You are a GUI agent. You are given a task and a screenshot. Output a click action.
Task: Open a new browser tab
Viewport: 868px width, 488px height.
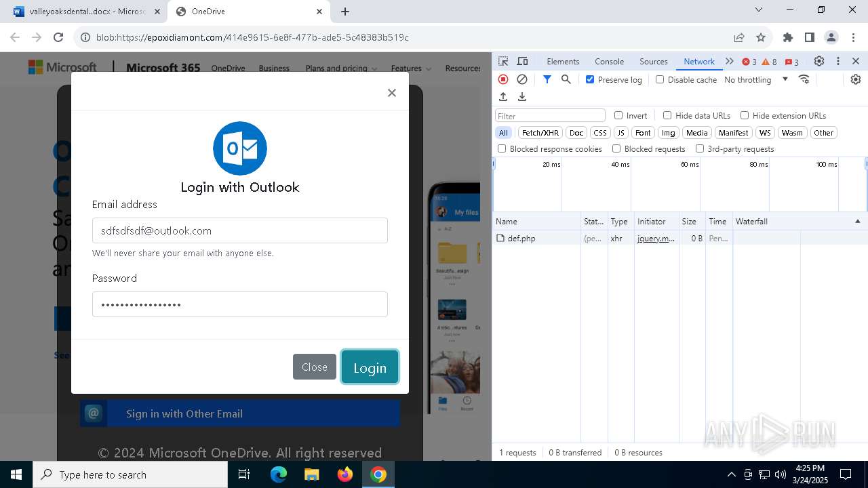click(345, 12)
